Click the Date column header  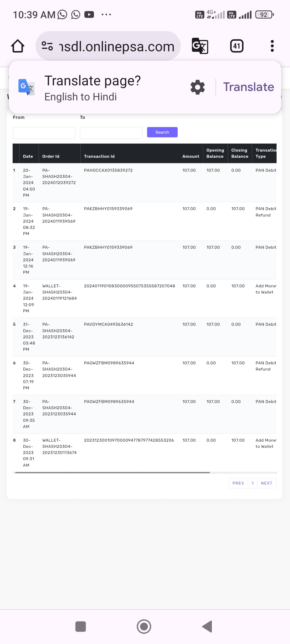[x=28, y=156]
